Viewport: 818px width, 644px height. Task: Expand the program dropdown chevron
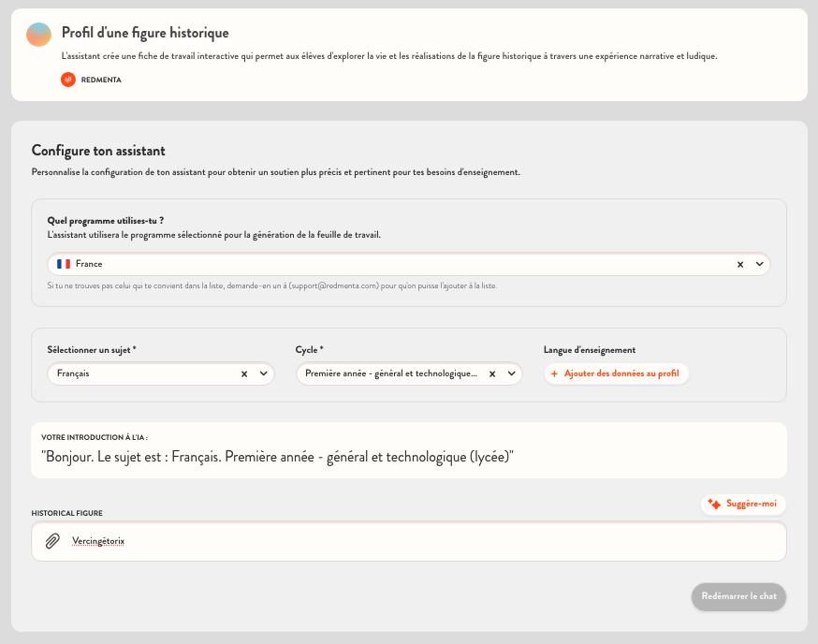[759, 265]
